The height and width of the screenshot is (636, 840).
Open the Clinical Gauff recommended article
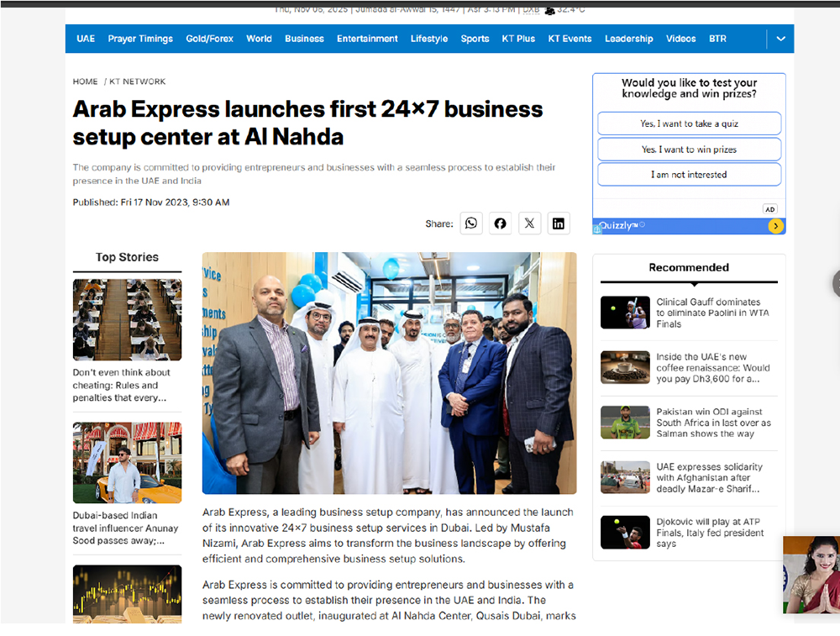(x=712, y=313)
